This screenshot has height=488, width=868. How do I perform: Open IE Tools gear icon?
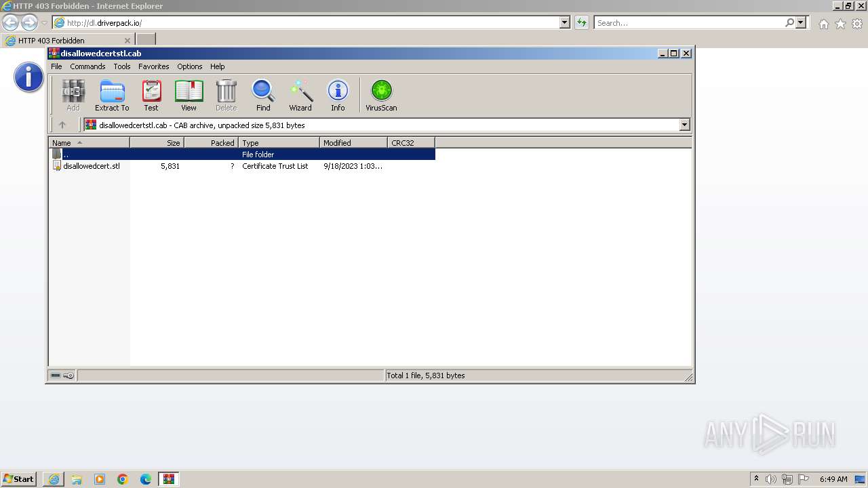tap(857, 24)
